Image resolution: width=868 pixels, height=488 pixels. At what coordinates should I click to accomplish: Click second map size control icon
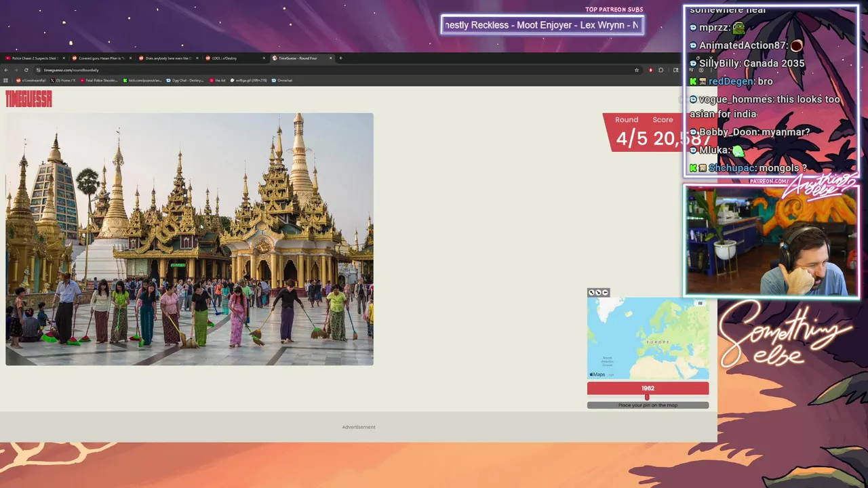(x=598, y=293)
